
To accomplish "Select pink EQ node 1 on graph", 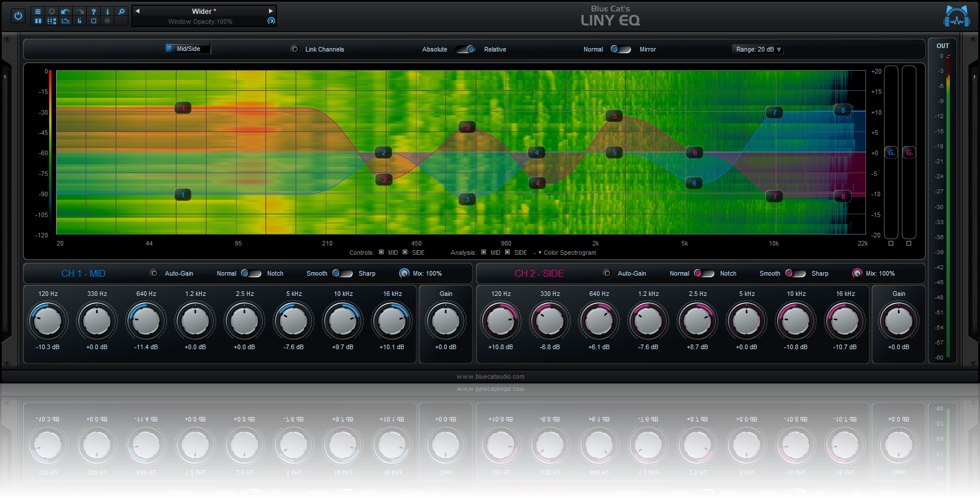I will point(183,108).
